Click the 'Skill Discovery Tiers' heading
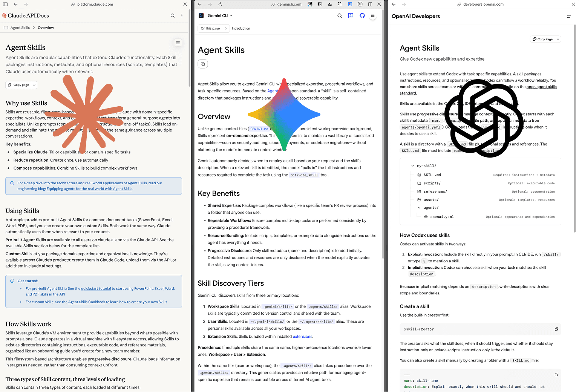579x392 pixels. [231, 283]
